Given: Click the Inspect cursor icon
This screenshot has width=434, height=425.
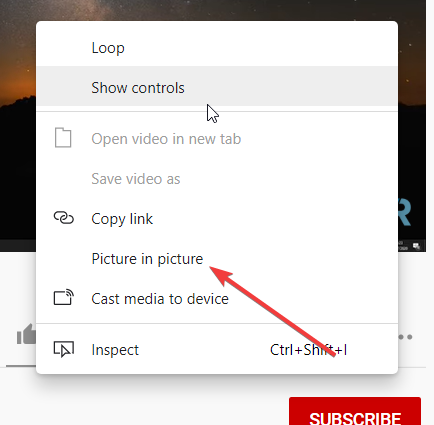Looking at the screenshot, I should (x=63, y=349).
